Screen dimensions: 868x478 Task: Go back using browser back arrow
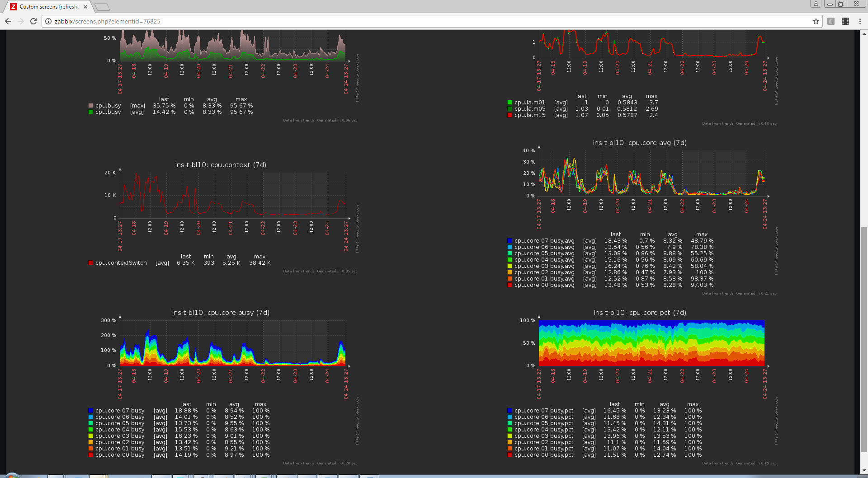pyautogui.click(x=8, y=21)
